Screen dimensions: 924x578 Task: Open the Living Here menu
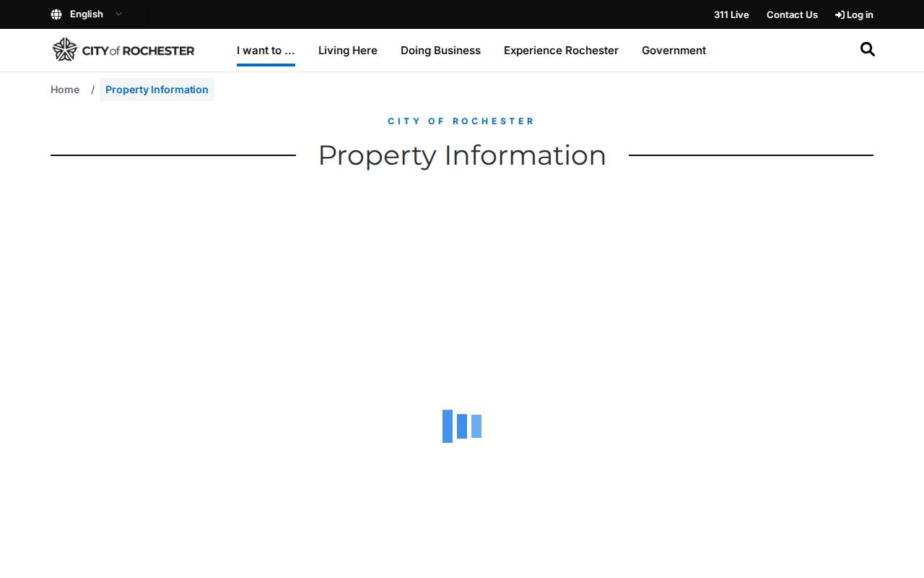point(348,51)
